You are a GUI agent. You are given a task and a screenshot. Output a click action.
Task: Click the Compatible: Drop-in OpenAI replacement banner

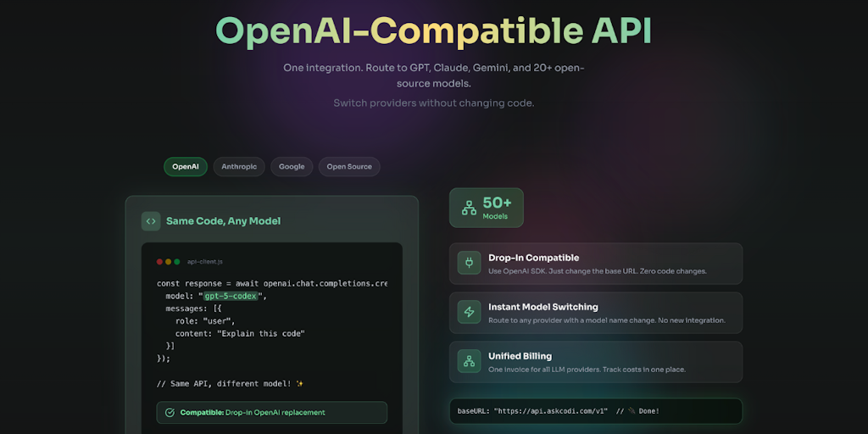(x=272, y=413)
